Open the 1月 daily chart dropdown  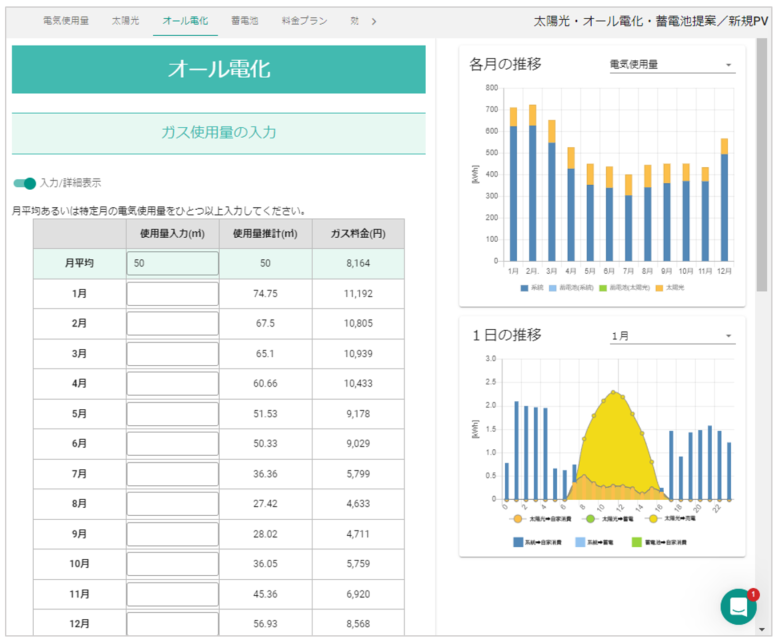[672, 336]
